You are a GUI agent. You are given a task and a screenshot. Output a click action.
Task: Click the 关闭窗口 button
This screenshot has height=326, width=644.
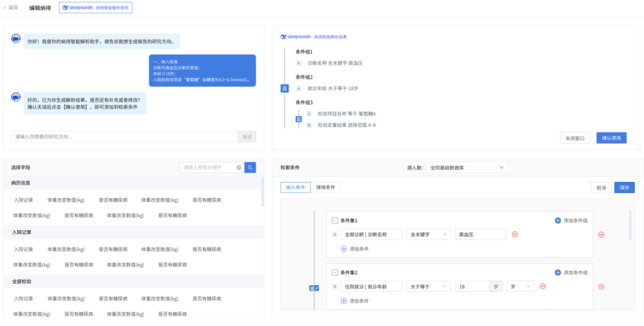coord(575,138)
